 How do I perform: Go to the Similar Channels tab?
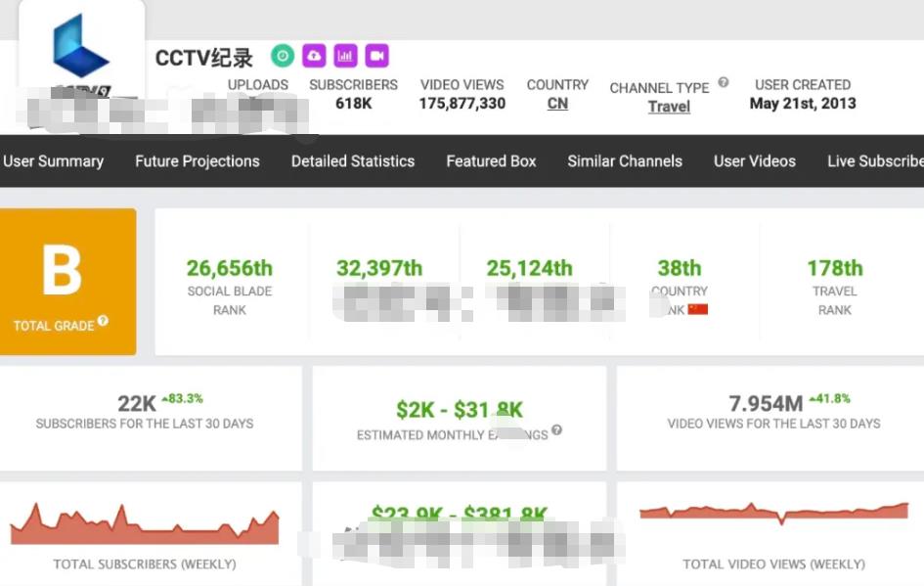[x=625, y=161]
